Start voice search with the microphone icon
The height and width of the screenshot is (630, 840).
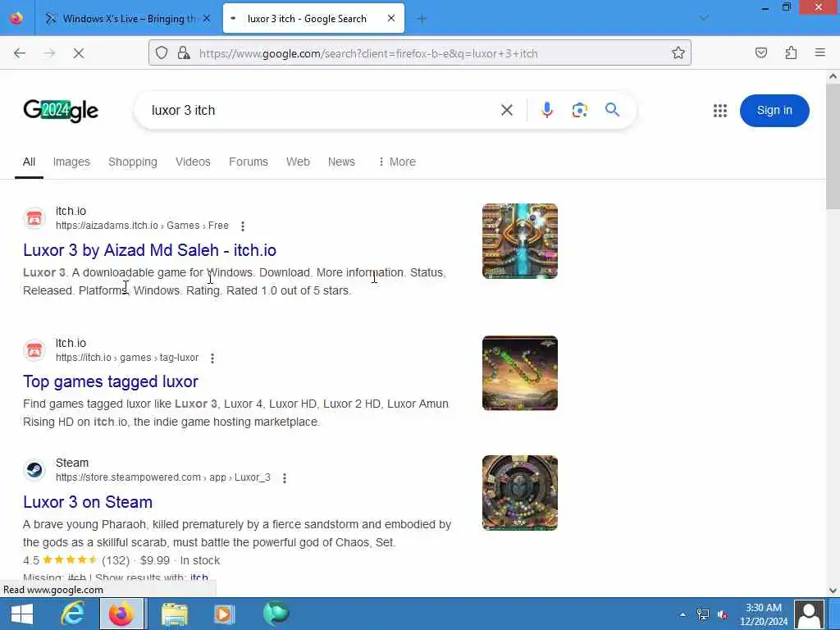(x=547, y=111)
